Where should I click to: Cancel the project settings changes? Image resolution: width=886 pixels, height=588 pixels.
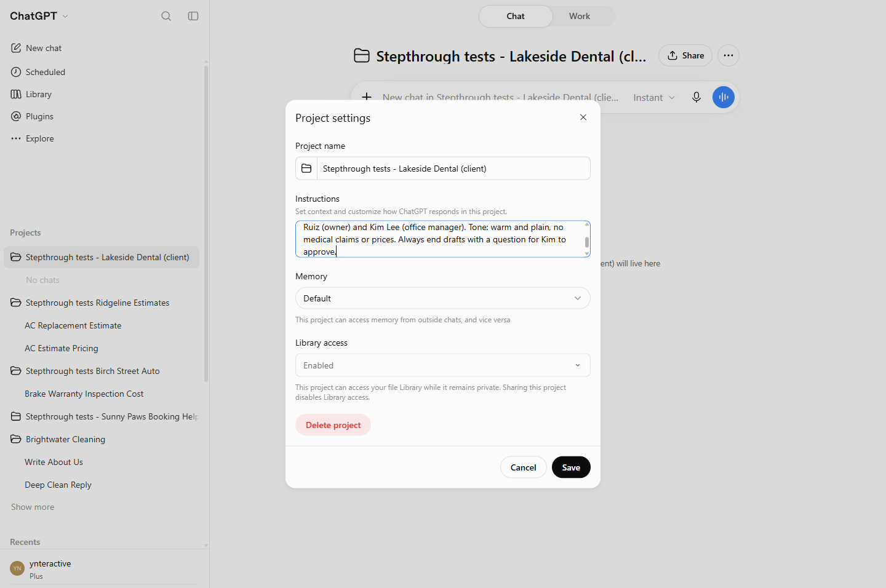coord(524,467)
